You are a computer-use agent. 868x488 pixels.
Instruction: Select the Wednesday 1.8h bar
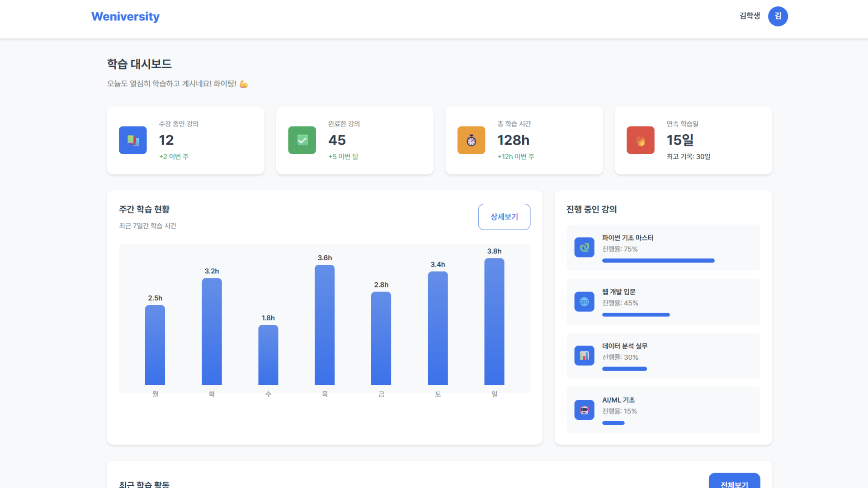[x=268, y=355]
